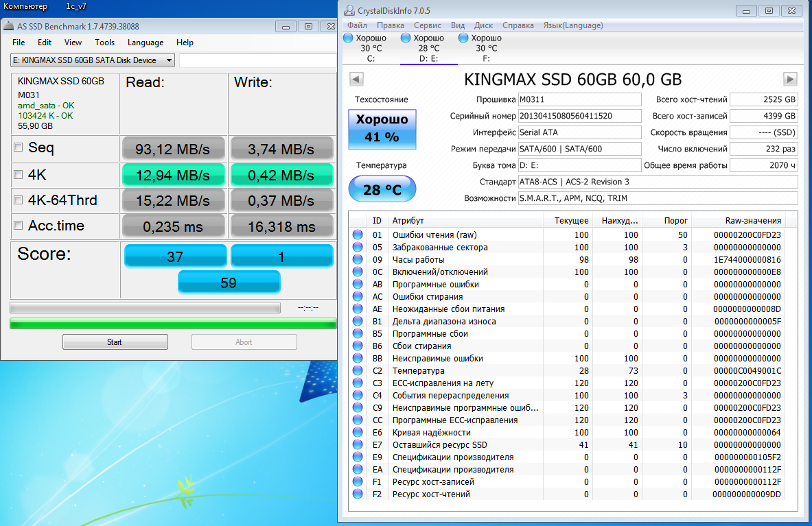
Task: Enable the Seq benchmark checkbox
Action: (x=19, y=147)
